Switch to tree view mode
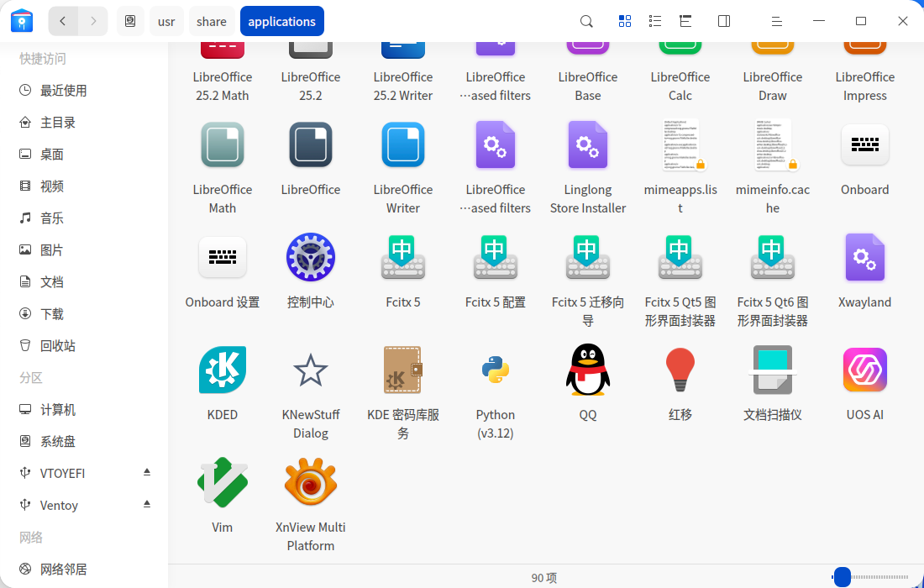924x588 pixels. [x=685, y=21]
